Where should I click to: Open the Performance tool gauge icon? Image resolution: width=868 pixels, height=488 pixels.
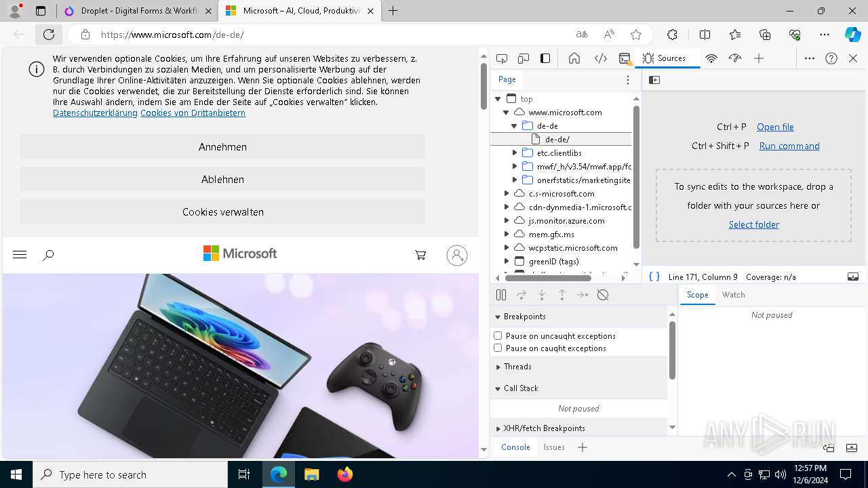[735, 58]
